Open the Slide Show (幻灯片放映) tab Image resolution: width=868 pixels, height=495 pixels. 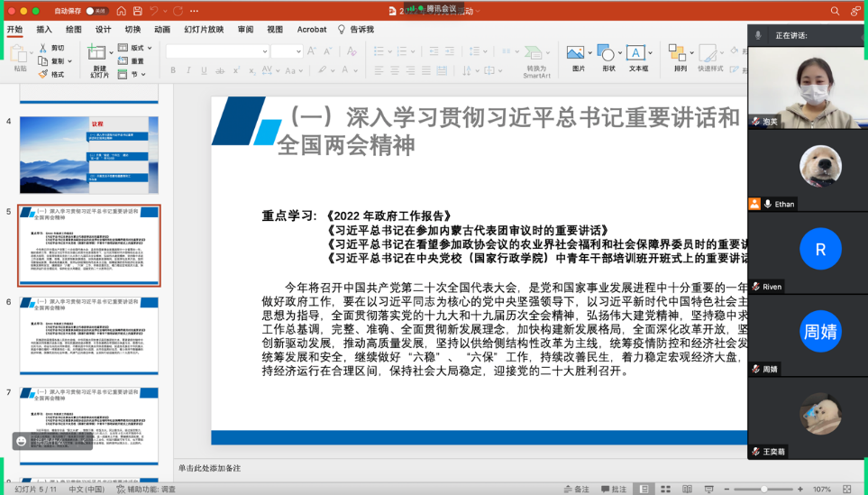pyautogui.click(x=204, y=29)
